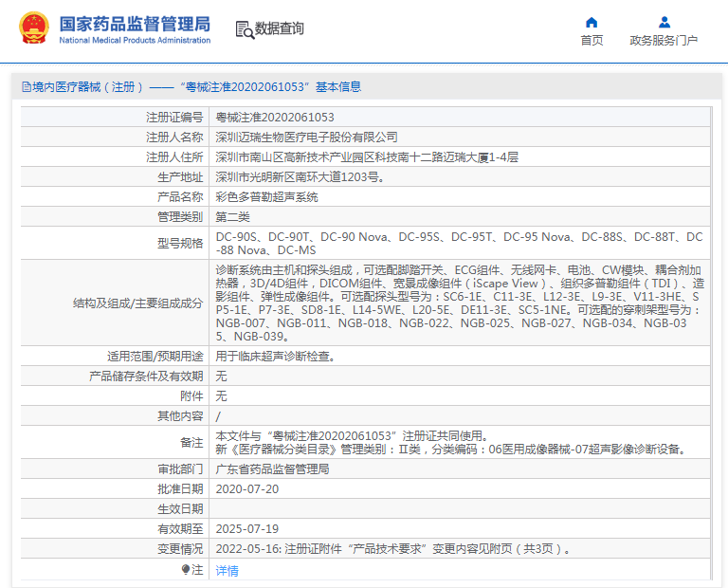Click production address 深圳市光明新区南环大道1203号
The height and width of the screenshot is (588, 728).
pyautogui.click(x=300, y=177)
